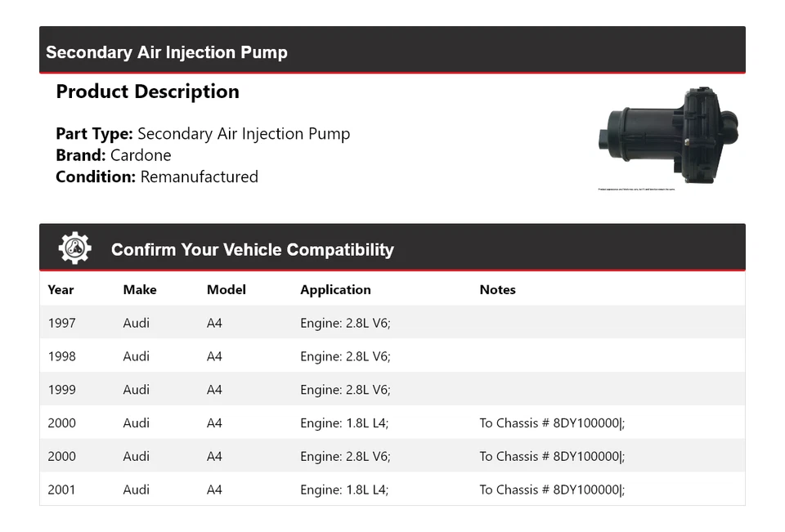Screen dimensions: 785x532
Task: Click the gear compatibility icon
Action: point(74,248)
